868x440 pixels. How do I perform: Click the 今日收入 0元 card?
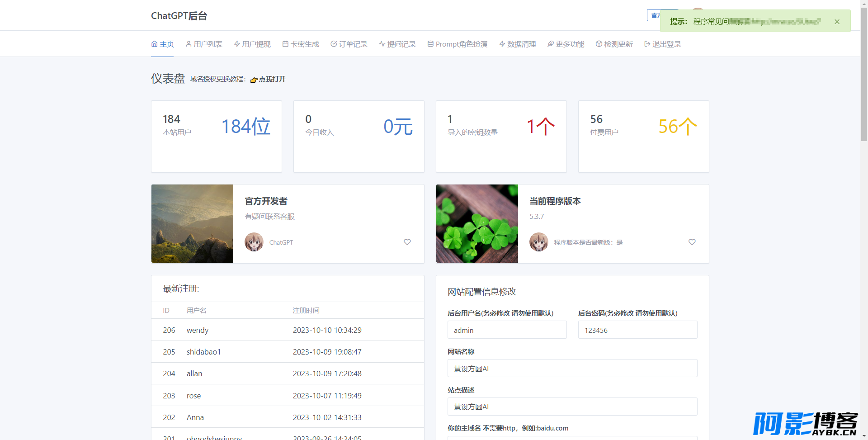point(359,137)
